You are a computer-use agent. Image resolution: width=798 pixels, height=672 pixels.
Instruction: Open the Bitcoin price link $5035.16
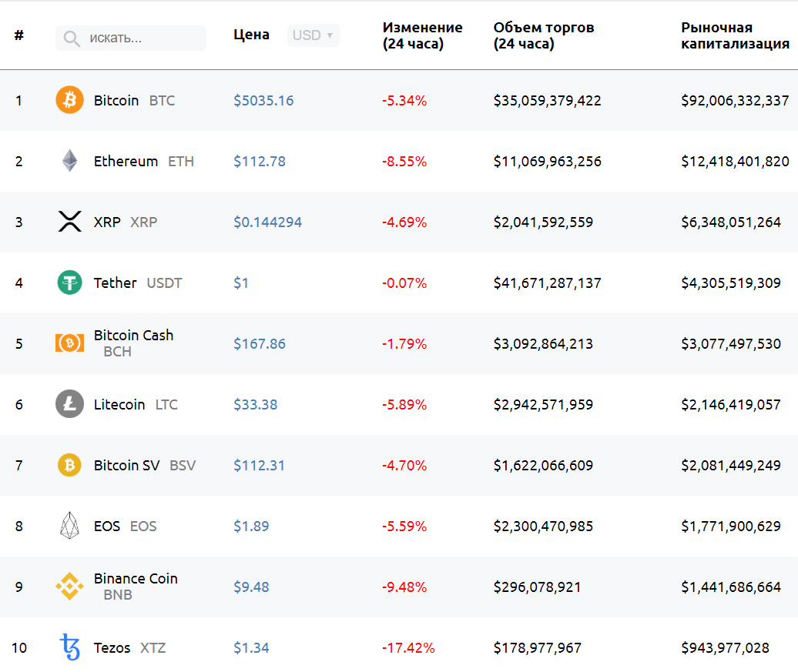click(263, 101)
